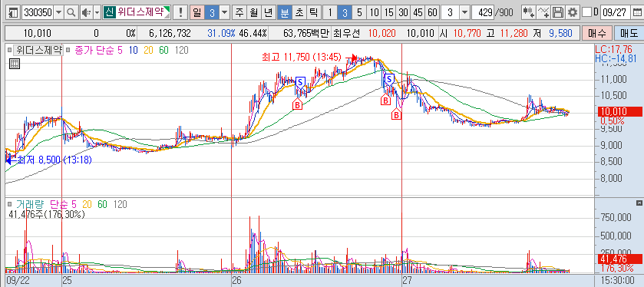Viewport: 644px width, 287px height.
Task: Click the toggle-side-panel icon before the stock code
Action: (x=14, y=13)
